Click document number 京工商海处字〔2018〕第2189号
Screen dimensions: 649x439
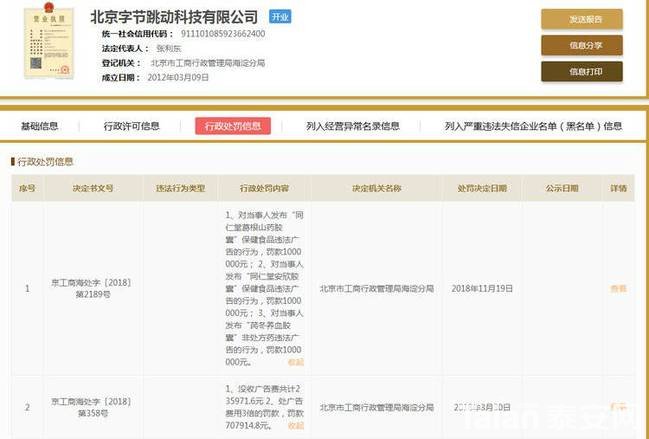point(91,288)
